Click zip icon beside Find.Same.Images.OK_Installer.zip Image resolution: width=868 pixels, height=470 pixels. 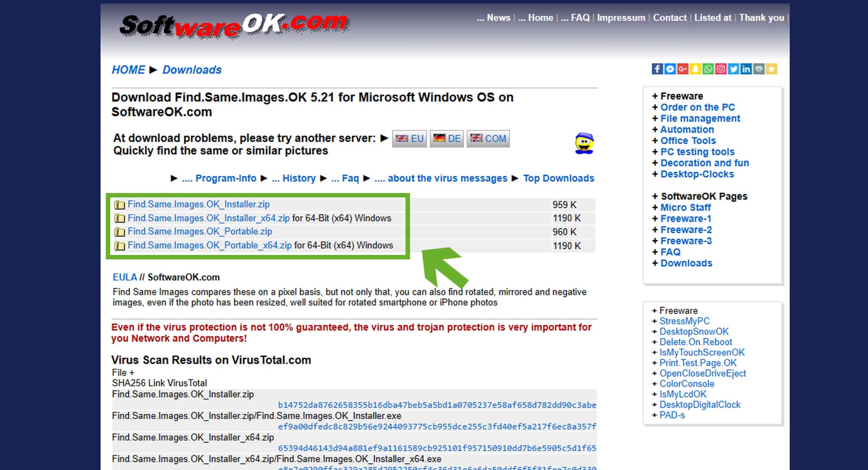(x=119, y=205)
